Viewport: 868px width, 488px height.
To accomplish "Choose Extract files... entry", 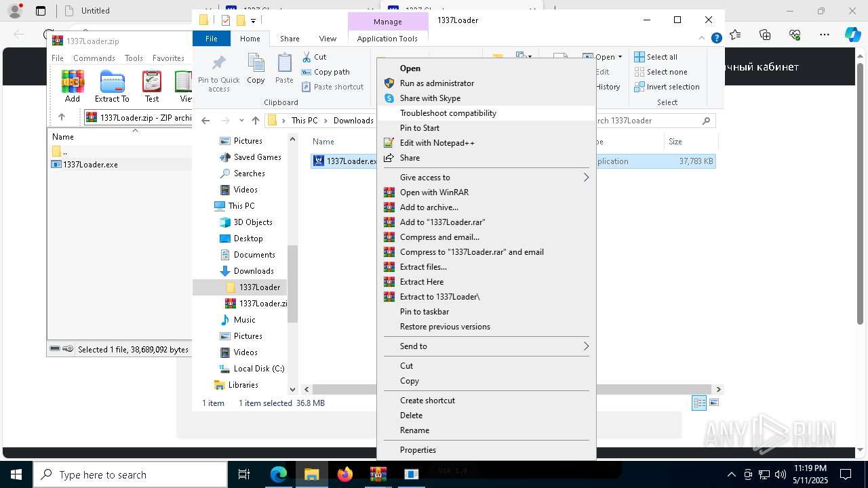I will [x=486, y=266].
